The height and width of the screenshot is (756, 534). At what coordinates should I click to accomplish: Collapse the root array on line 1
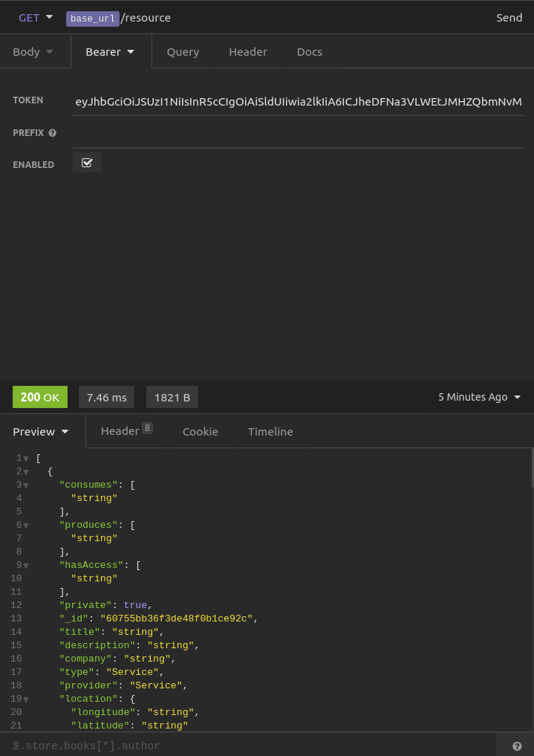click(x=26, y=459)
